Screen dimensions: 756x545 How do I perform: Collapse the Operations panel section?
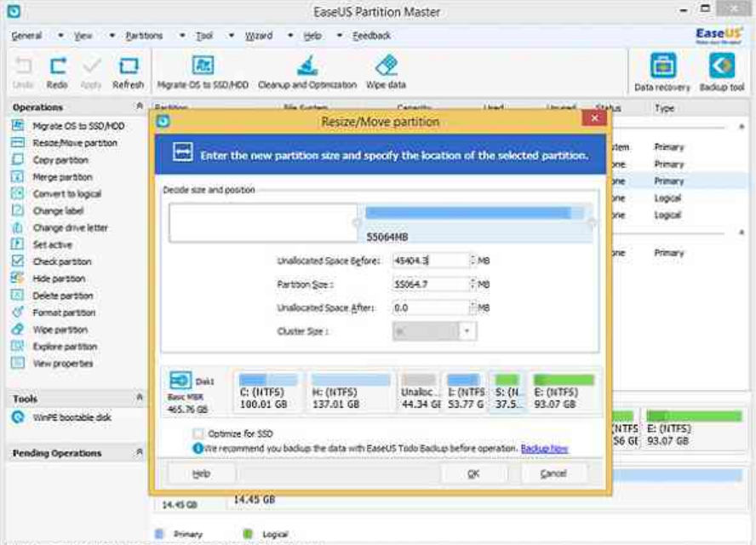click(x=140, y=106)
